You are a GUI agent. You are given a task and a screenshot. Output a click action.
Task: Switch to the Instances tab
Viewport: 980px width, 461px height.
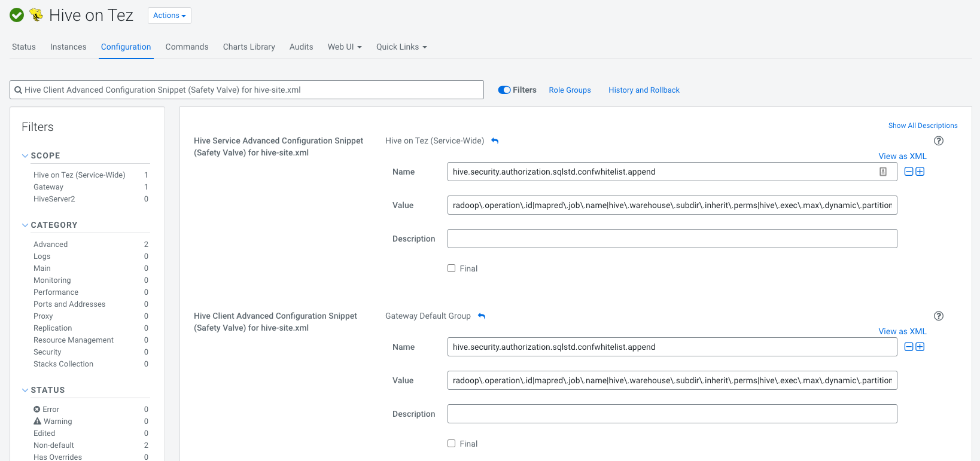pyautogui.click(x=68, y=47)
